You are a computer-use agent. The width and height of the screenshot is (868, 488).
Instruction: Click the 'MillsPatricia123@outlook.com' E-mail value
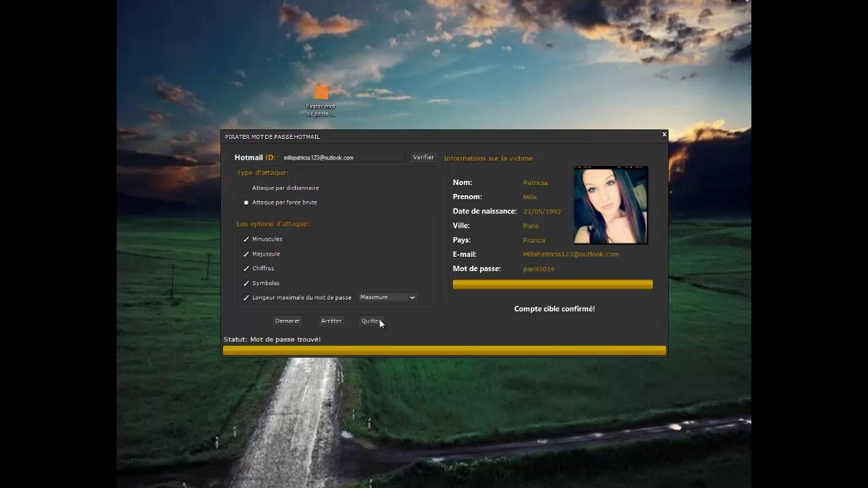coord(571,254)
